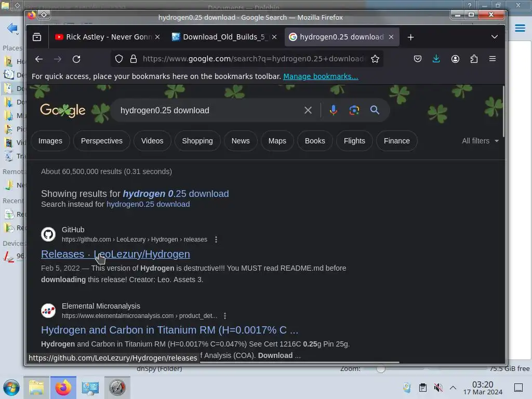Expand the All filters dropdown
The width and height of the screenshot is (532, 399).
[x=480, y=141]
